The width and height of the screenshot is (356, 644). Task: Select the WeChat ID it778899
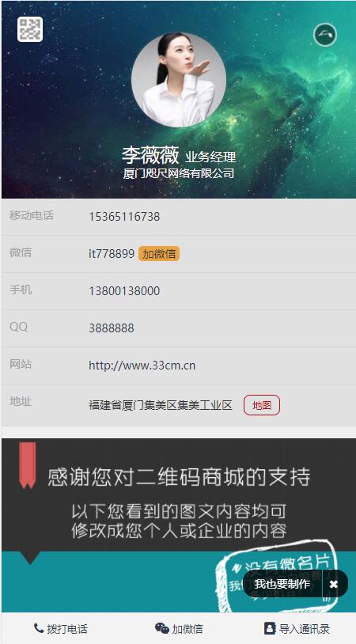[112, 254]
